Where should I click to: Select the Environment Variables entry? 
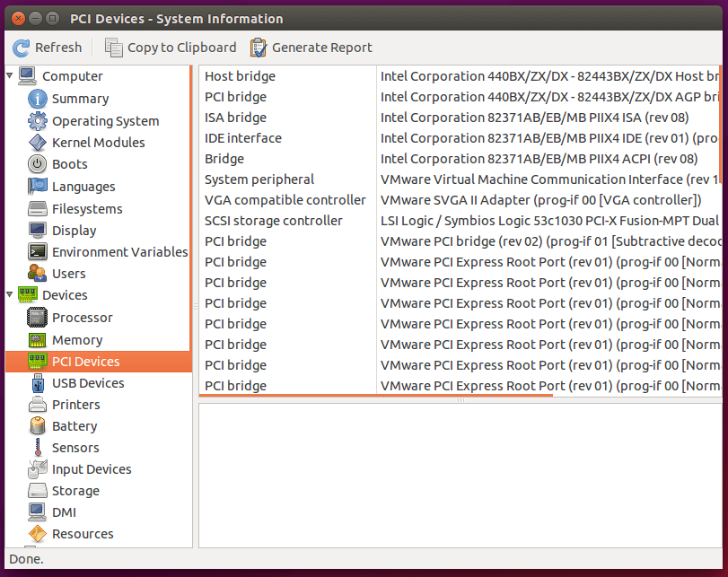[119, 251]
